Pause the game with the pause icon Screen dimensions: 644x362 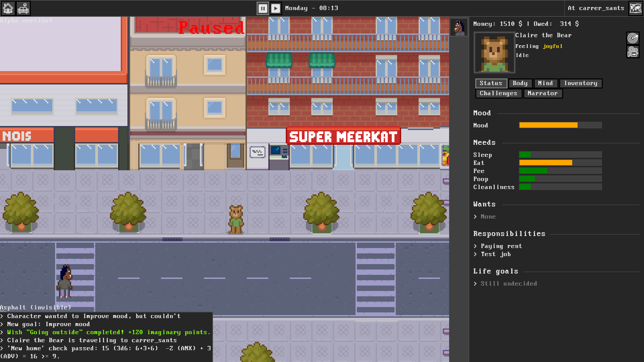(263, 8)
